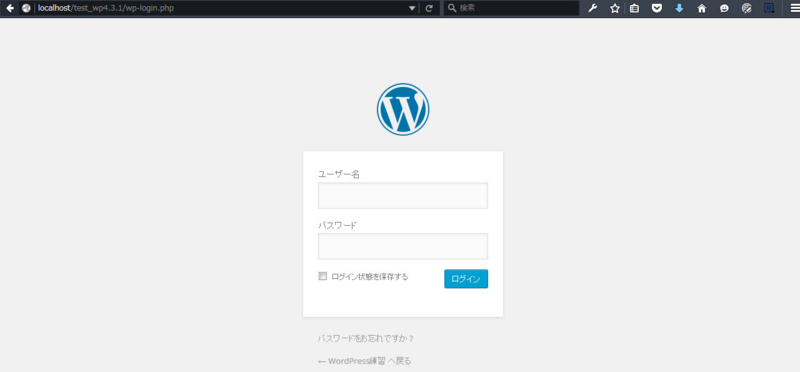Screen dimensions: 800x372
Task: Open the hamburger browser menu
Action: tap(794, 8)
